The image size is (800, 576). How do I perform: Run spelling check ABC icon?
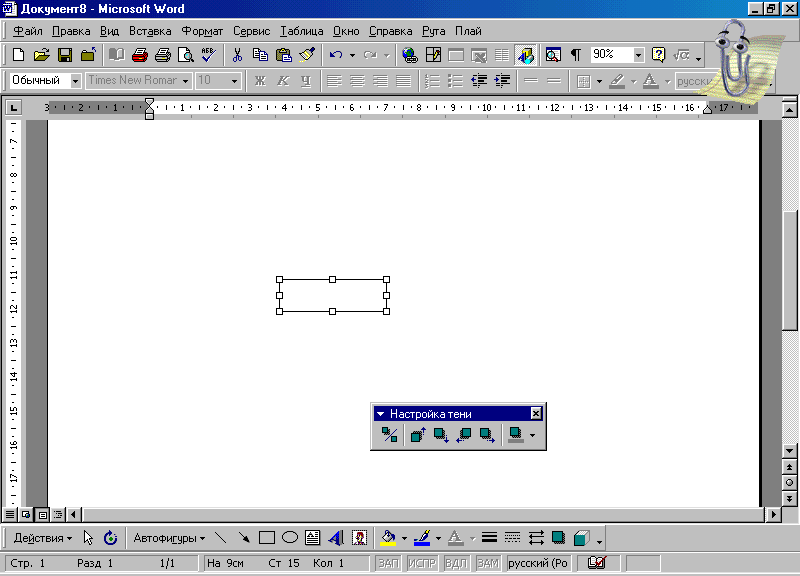[x=209, y=55]
